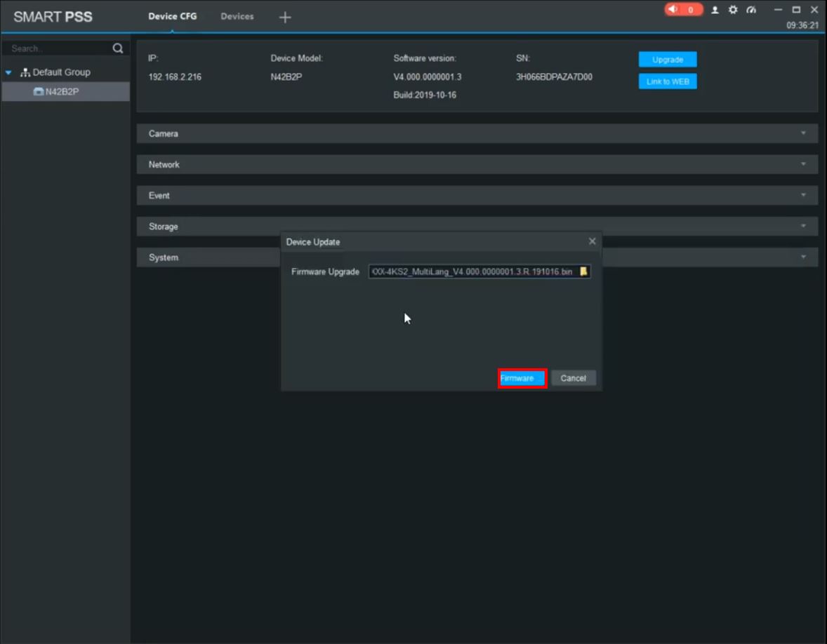827x644 pixels.
Task: Select N42B2P device in tree
Action: click(x=62, y=91)
